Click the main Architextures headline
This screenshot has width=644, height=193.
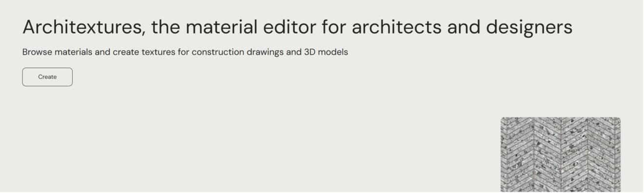[x=297, y=27]
